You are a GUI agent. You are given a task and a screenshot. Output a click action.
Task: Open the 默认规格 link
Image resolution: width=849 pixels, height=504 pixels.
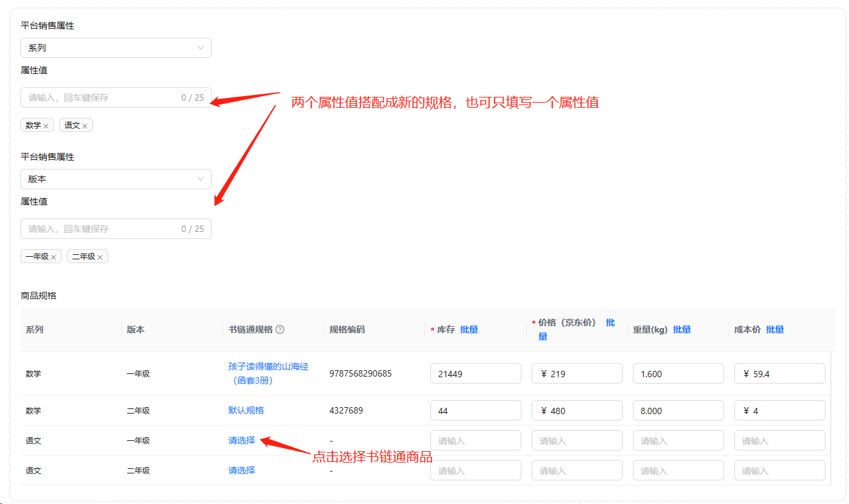pos(246,410)
